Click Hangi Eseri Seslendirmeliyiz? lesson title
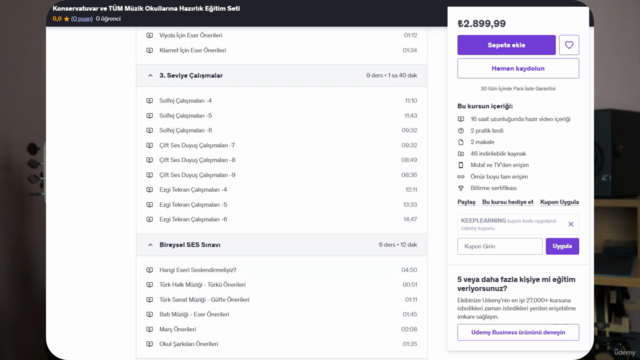The image size is (640, 360). coord(198,270)
